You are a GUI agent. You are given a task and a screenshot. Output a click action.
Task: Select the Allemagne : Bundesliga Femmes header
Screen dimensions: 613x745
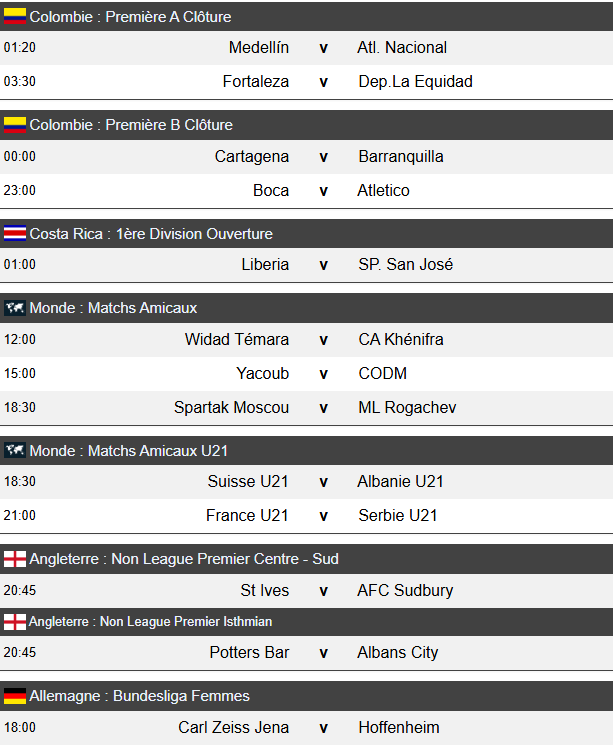pyautogui.click(x=139, y=696)
